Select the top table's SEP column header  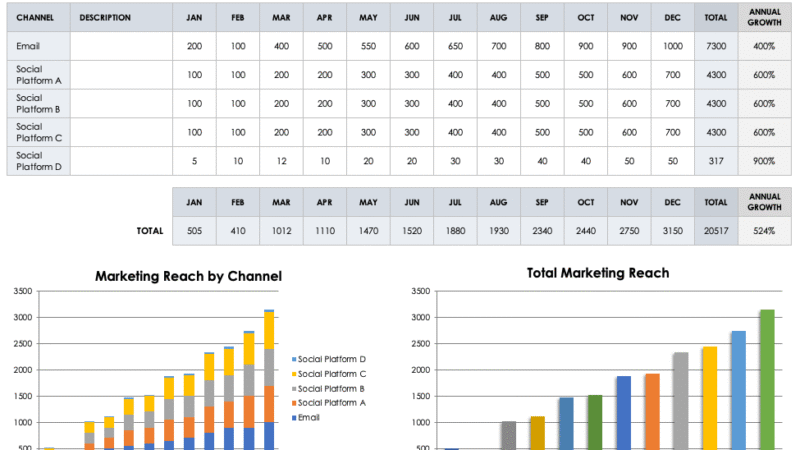tap(542, 17)
